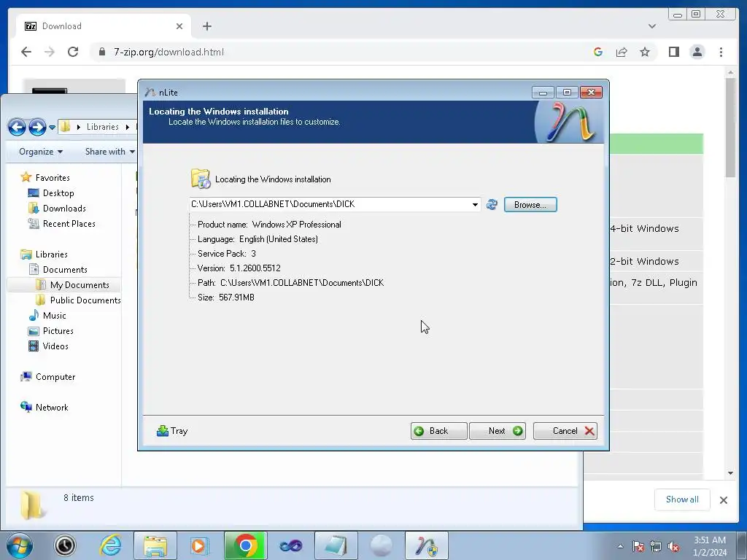747x560 pixels.
Task: Click the Chrome page vertical scrollbar
Action: [x=730, y=128]
